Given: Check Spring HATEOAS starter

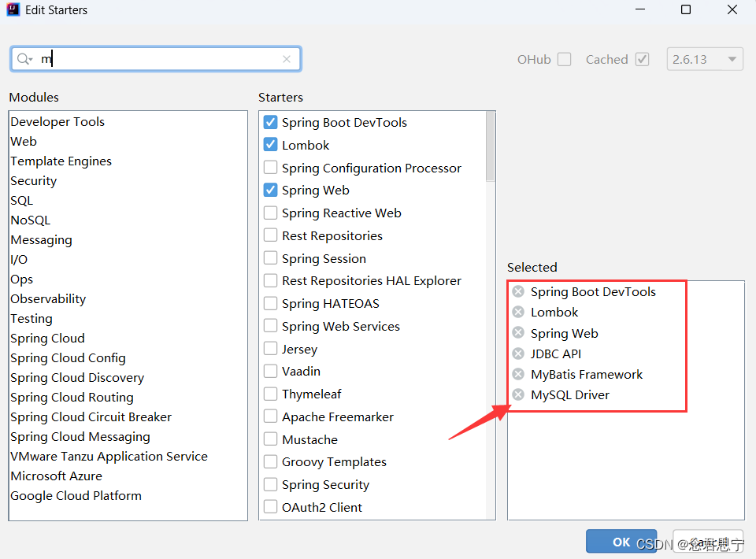Looking at the screenshot, I should click(x=270, y=303).
